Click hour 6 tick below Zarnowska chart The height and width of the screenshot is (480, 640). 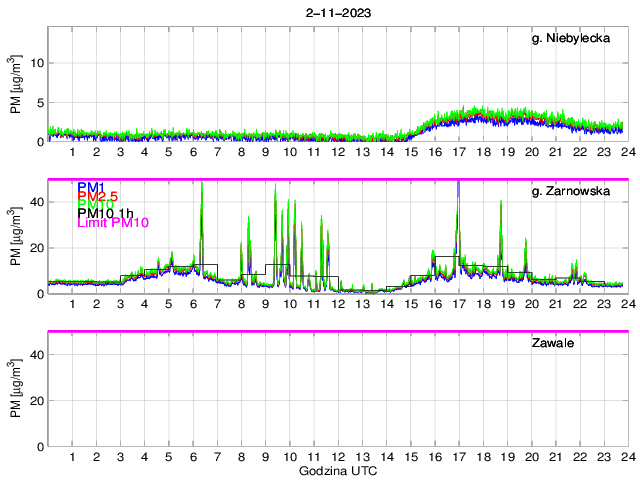click(193, 304)
